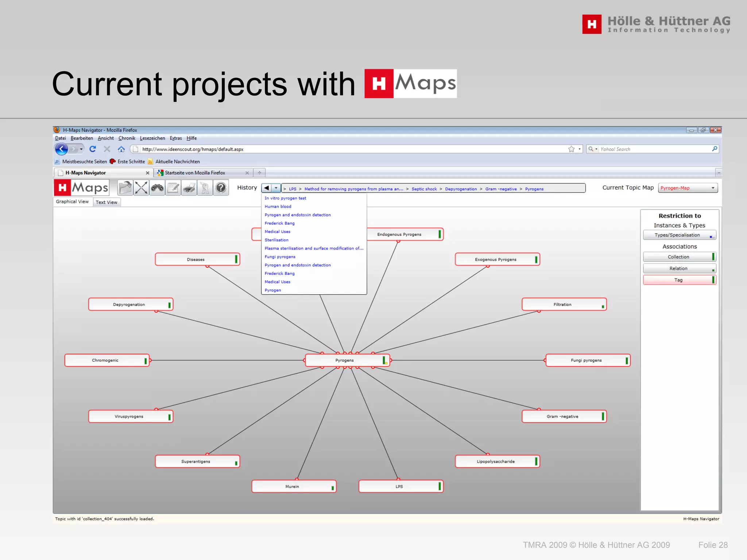Screen dimensions: 747x560
Task: Click the Viruspyrogens topic node
Action: 131,417
